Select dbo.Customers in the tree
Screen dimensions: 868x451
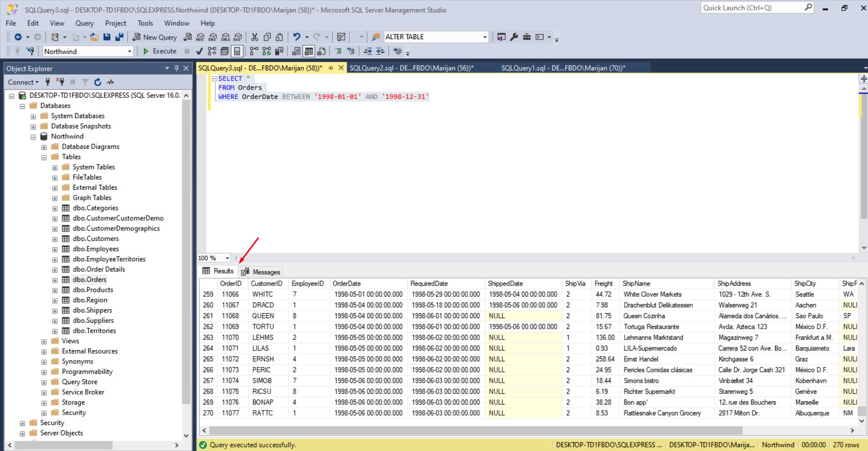coord(96,239)
